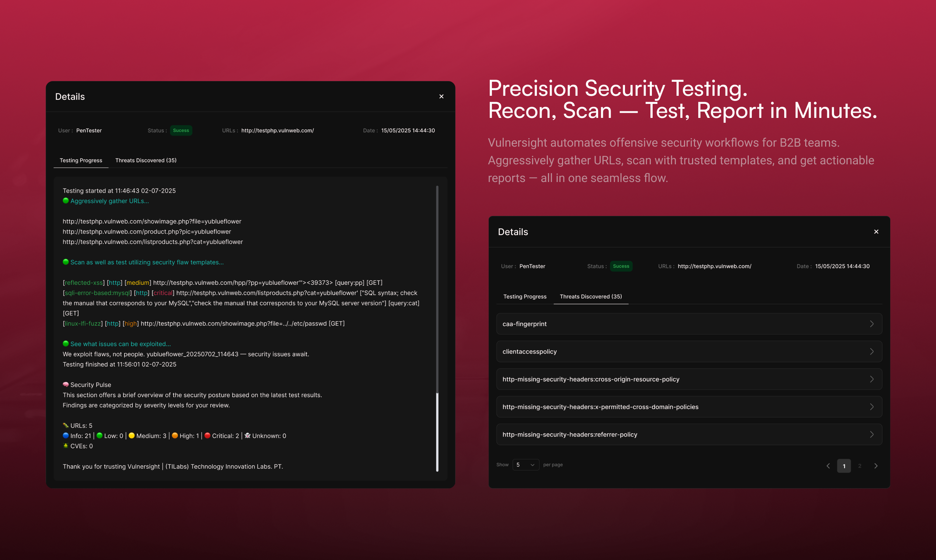Expand the cross-origin-resource-policy threat chevron
Image resolution: width=936 pixels, height=560 pixels.
872,379
